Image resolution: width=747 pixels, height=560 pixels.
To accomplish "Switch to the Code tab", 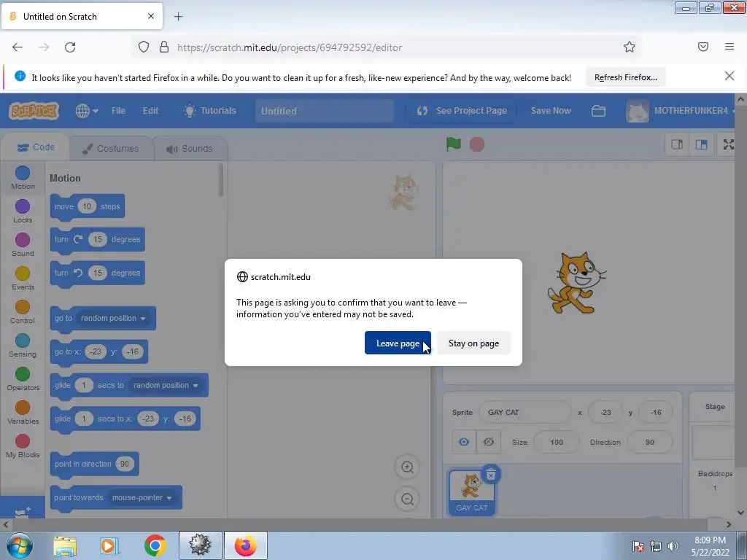I will pyautogui.click(x=36, y=147).
